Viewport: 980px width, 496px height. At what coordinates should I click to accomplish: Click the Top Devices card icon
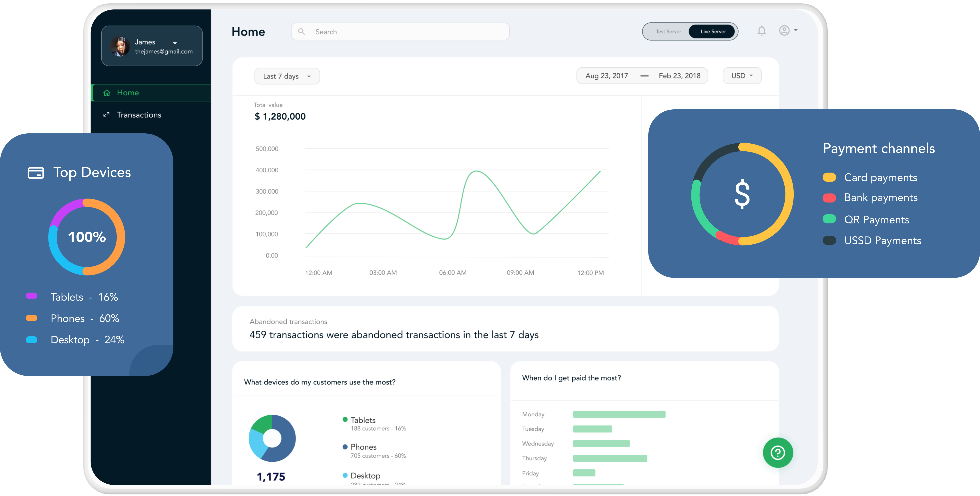pos(35,172)
